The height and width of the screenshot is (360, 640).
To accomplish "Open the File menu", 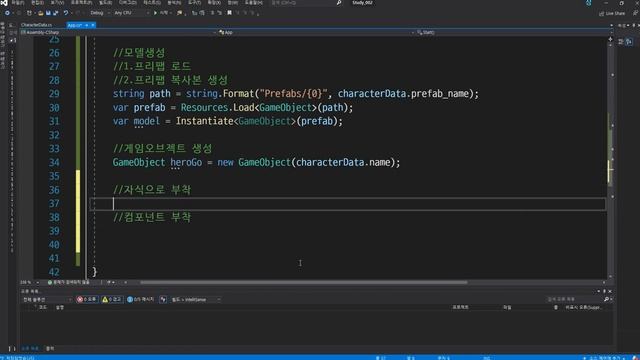I will coord(17,3).
